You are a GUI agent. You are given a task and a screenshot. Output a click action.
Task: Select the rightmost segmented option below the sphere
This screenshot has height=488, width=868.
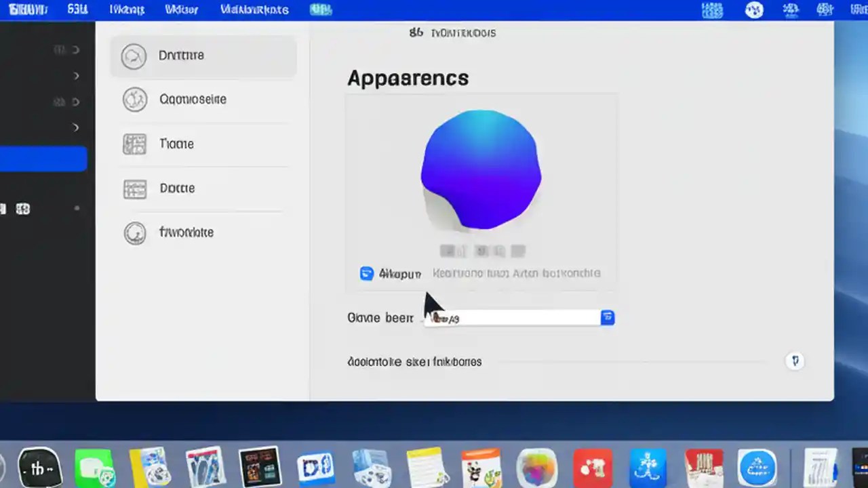click(x=517, y=251)
